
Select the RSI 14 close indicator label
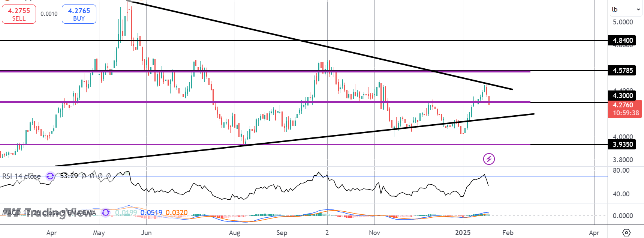pos(21,176)
